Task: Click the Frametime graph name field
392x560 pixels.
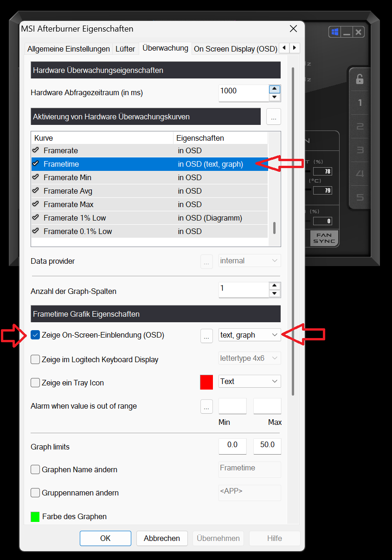Action: [x=250, y=469]
